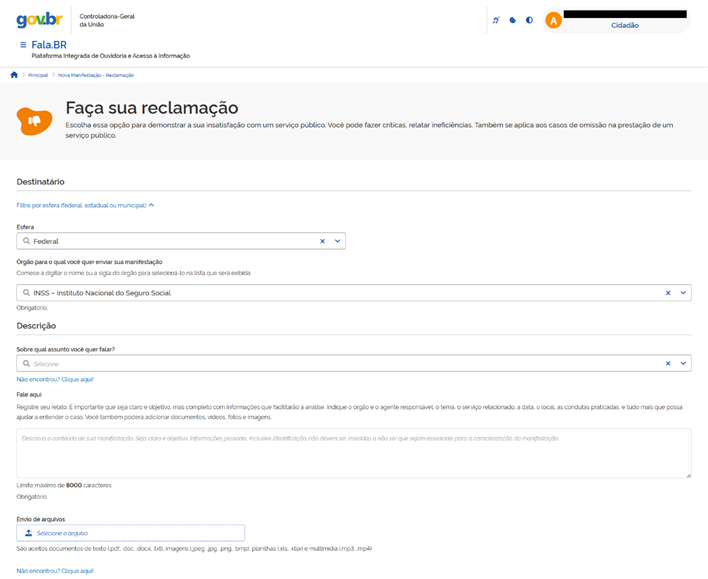Click the Envio de arquivos label

[41, 519]
